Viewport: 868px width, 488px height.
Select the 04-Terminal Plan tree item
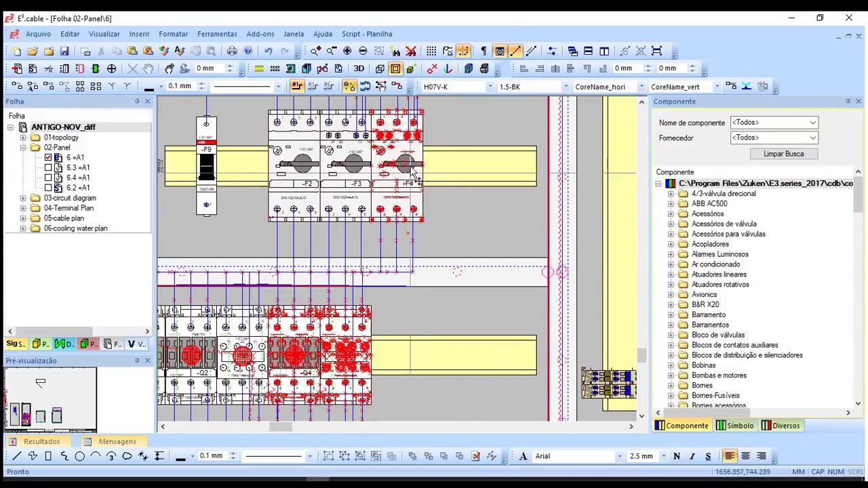[68, 208]
